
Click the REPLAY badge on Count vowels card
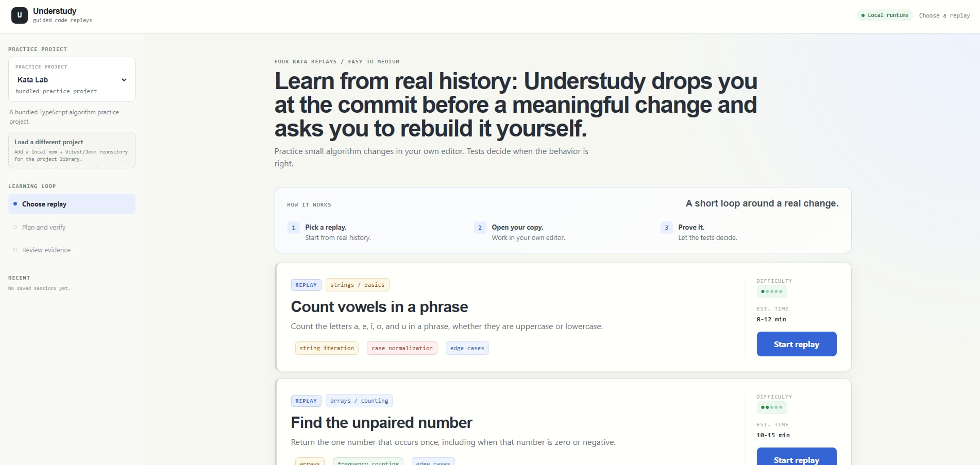tap(306, 285)
